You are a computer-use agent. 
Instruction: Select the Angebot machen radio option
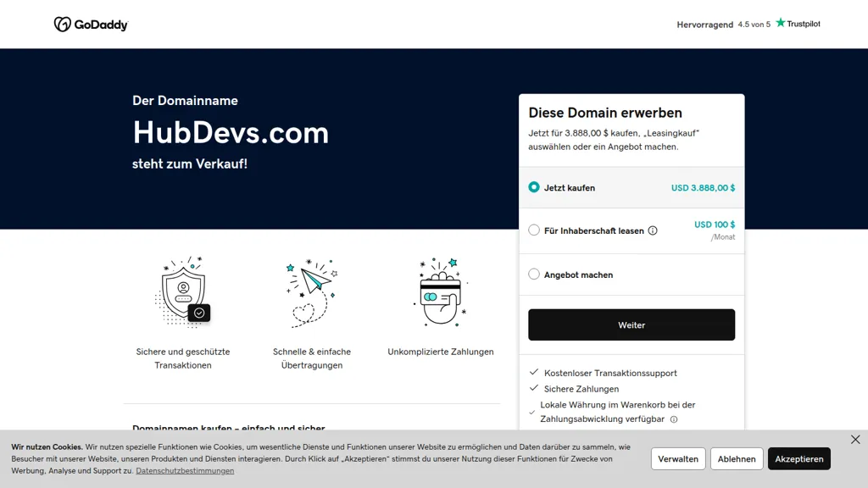tap(534, 274)
